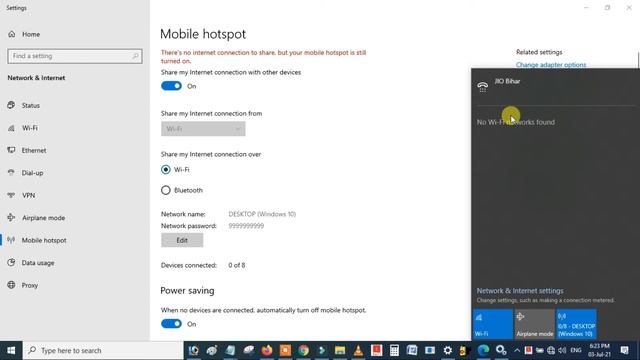Viewport: 640px width, 360px height.
Task: Click the orange app icon in taskbar
Action: point(285,350)
